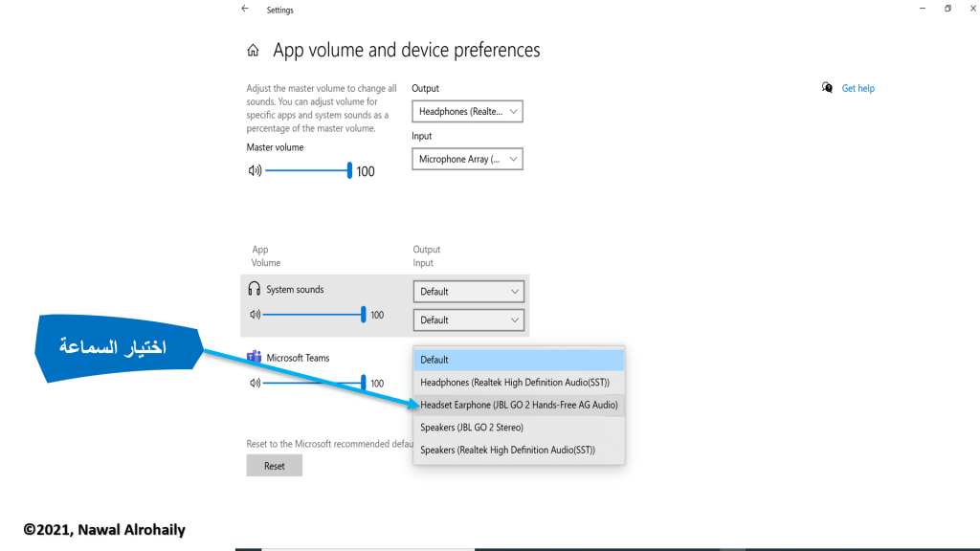Go back with the Settings back arrow
This screenshot has height=551, width=980.
(x=244, y=9)
